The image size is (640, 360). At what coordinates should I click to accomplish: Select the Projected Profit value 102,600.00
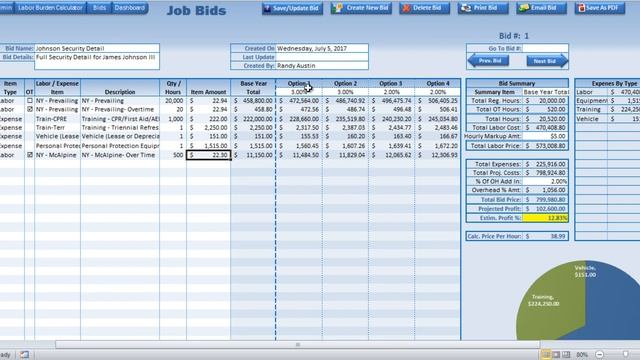[545, 209]
